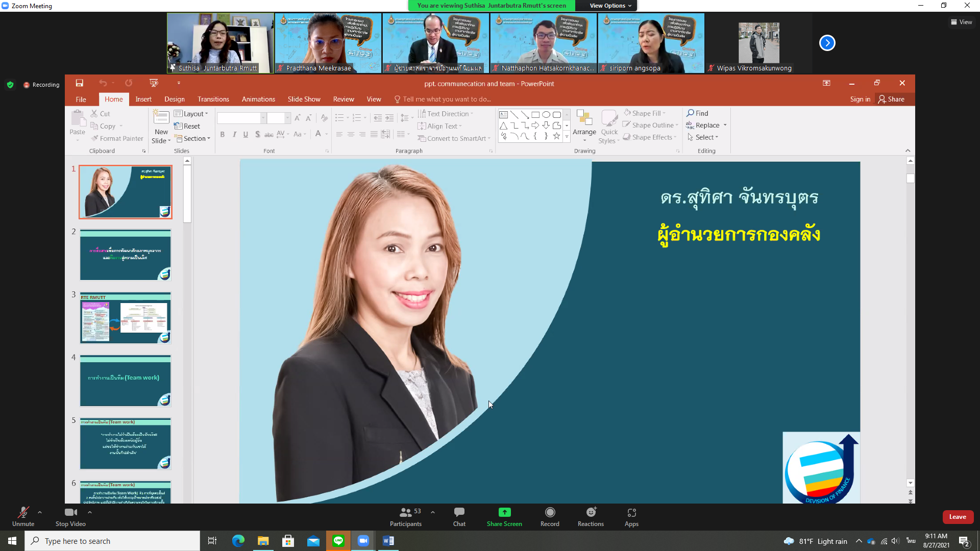The height and width of the screenshot is (551, 980).
Task: Open Zoom Participants list
Action: (x=406, y=517)
